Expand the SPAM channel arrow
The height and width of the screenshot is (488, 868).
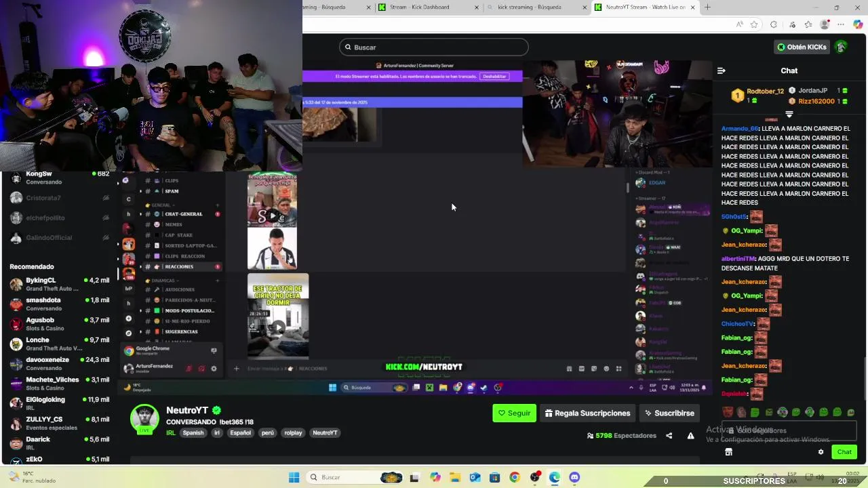tap(141, 191)
